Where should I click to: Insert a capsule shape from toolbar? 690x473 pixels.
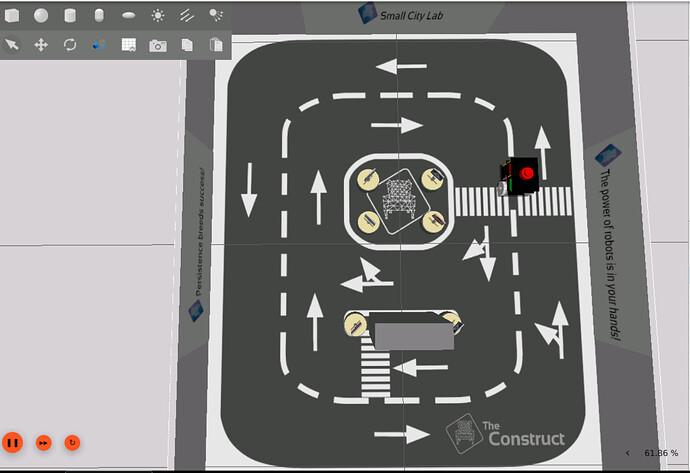pos(99,15)
